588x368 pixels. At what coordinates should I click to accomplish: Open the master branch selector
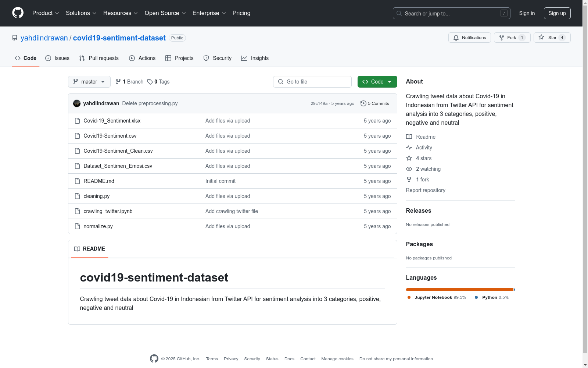(x=89, y=82)
